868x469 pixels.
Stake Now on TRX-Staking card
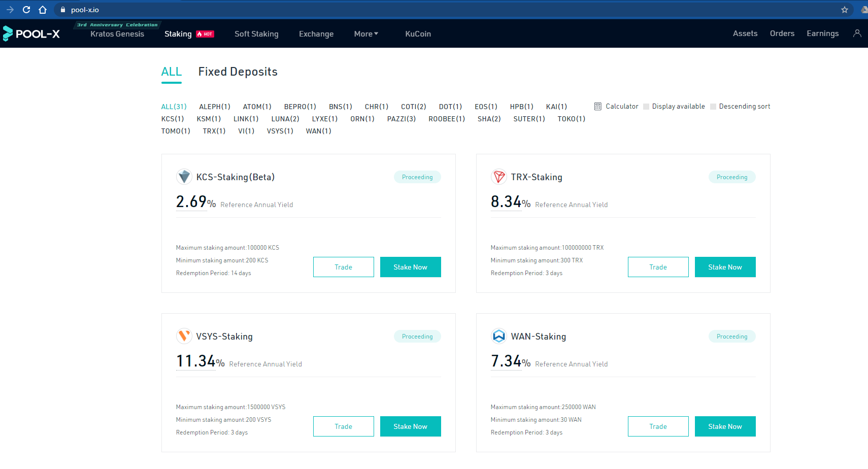pos(725,267)
